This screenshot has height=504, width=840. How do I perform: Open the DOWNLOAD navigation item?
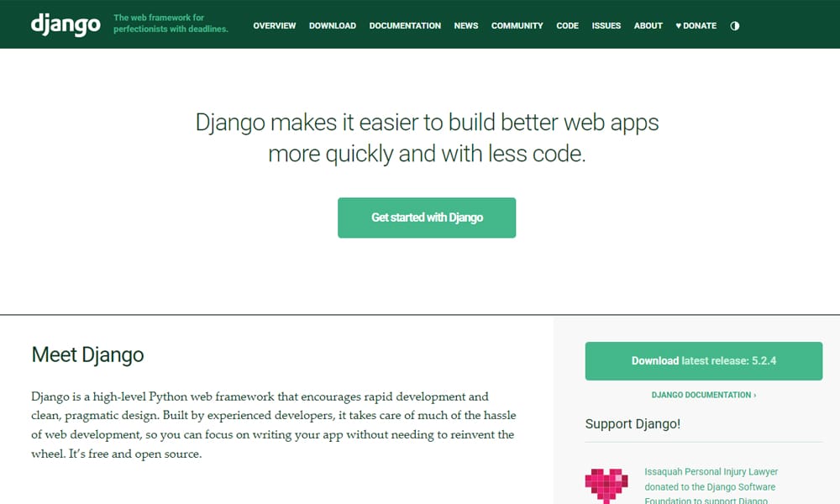tap(332, 26)
